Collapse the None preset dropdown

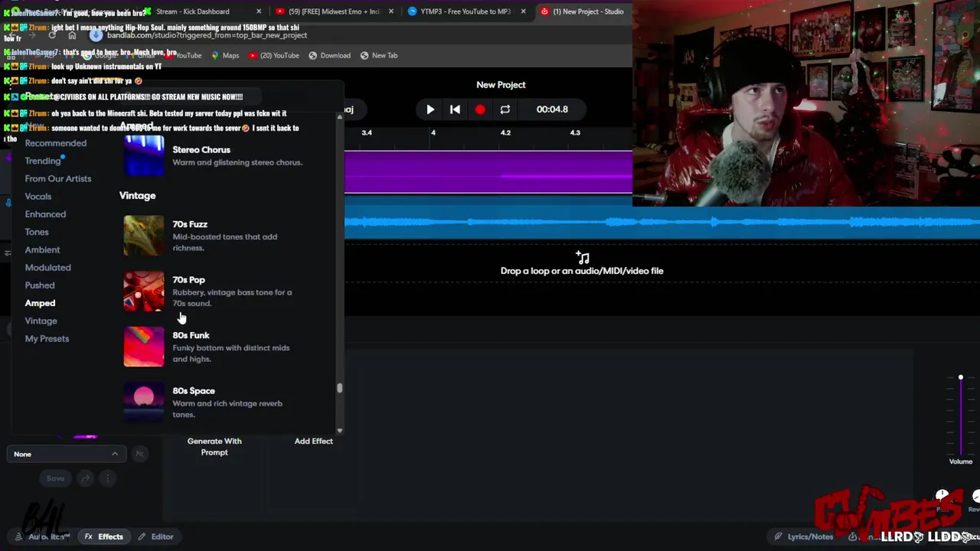pos(67,455)
